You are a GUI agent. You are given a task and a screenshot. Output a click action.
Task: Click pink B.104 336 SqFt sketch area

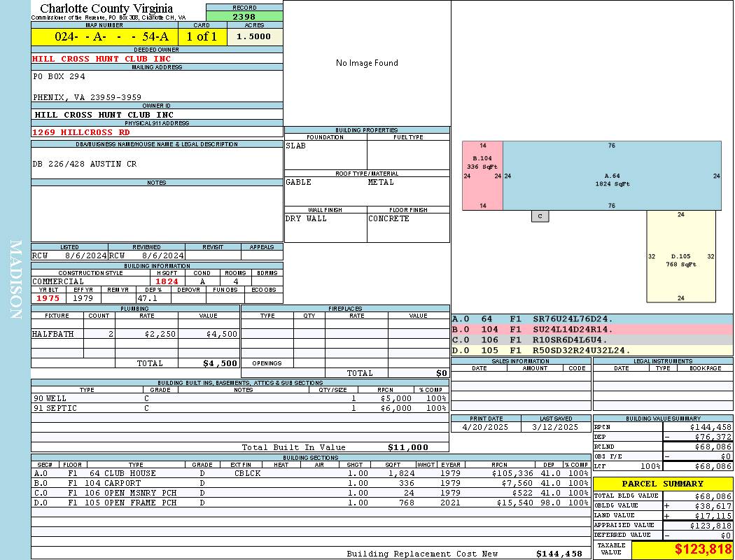[x=482, y=175]
